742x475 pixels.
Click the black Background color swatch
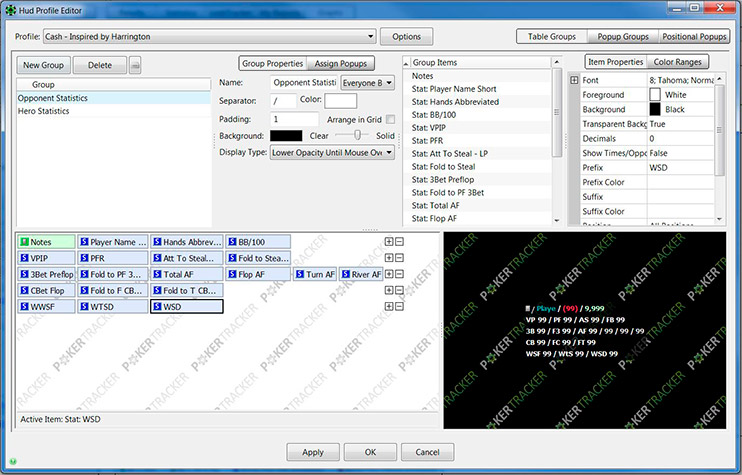[x=286, y=136]
